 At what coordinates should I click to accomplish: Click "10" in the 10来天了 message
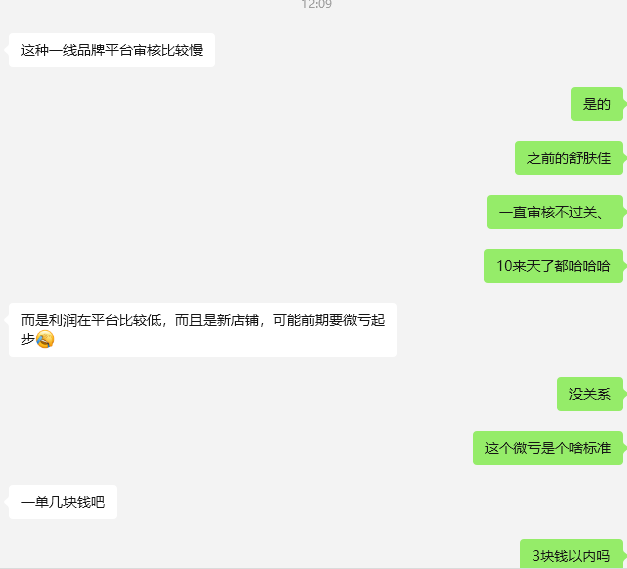[x=504, y=266]
